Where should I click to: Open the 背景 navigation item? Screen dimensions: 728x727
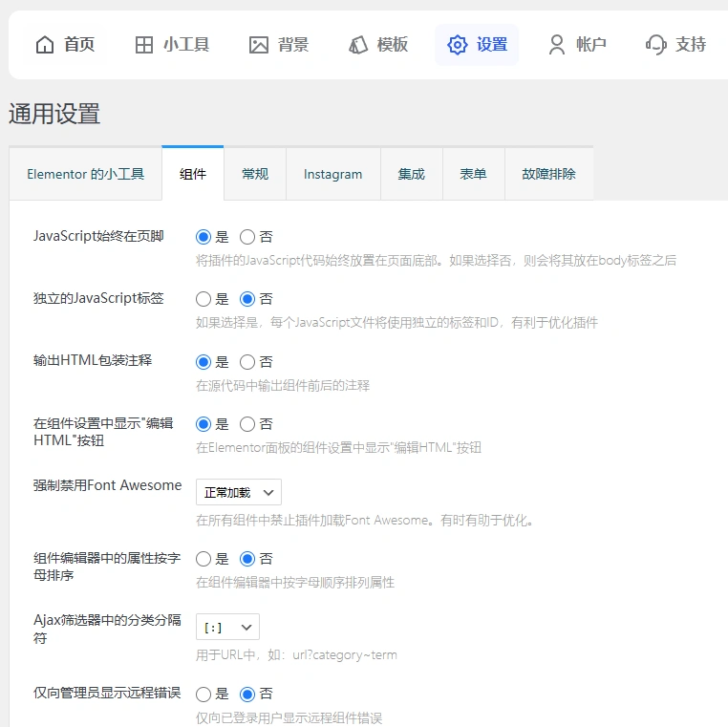pos(279,45)
